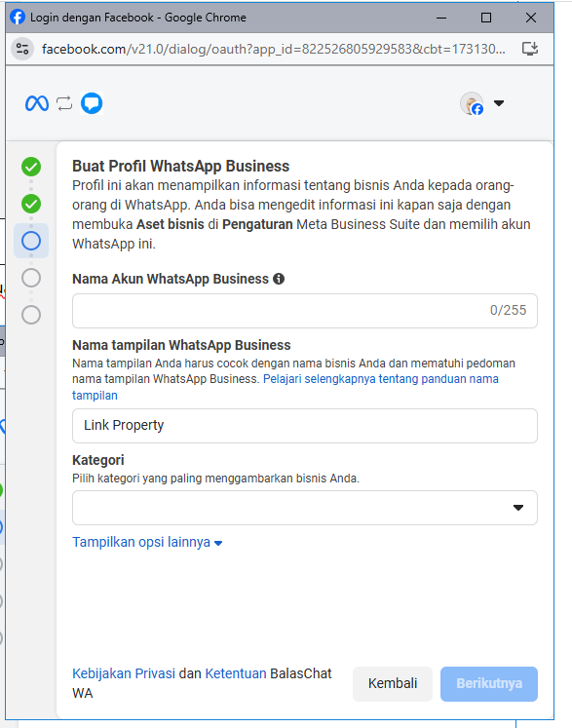Click the Facebook favicon in title bar

point(18,18)
